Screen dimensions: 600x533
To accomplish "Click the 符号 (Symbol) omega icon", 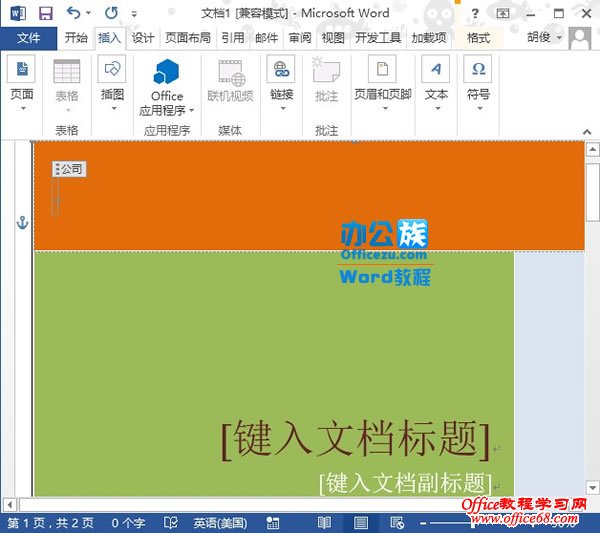I will pyautogui.click(x=478, y=69).
